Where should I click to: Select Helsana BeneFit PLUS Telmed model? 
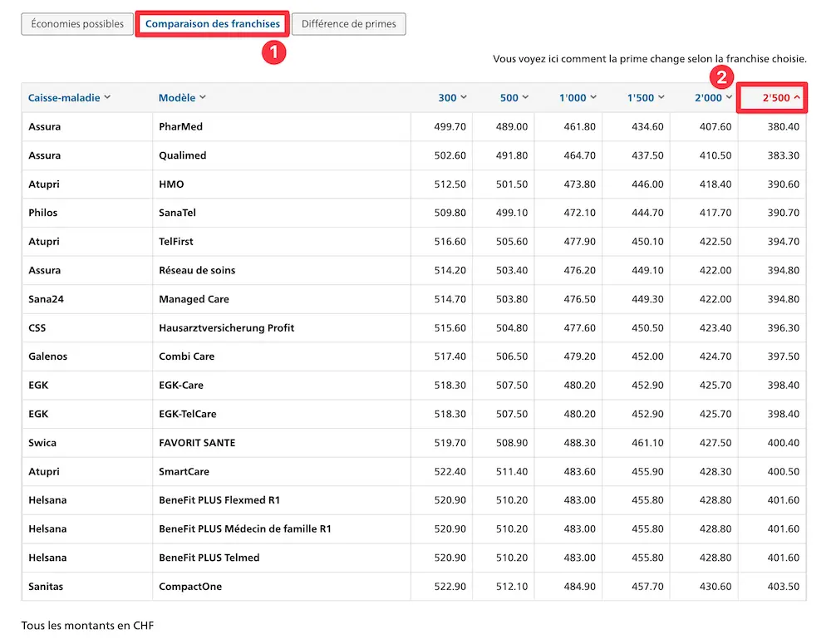coord(209,558)
